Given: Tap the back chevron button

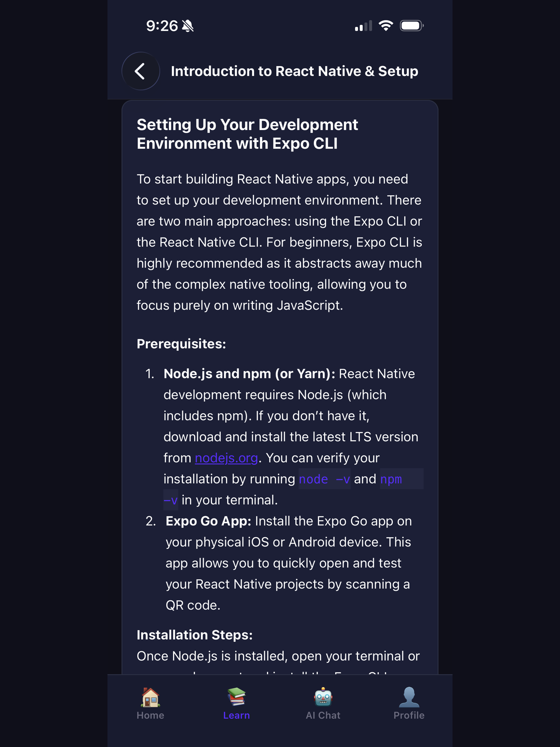Looking at the screenshot, I should [141, 71].
